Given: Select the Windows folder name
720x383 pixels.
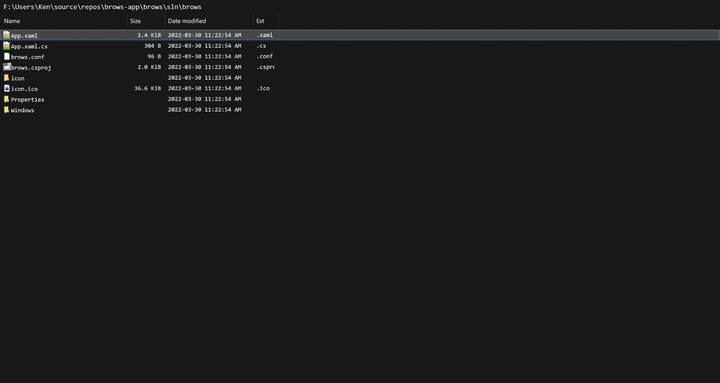Looking at the screenshot, I should coord(22,110).
